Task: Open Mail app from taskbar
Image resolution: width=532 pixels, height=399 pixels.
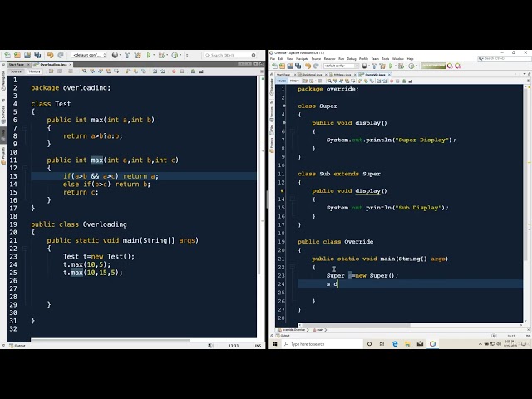Action: (420, 344)
